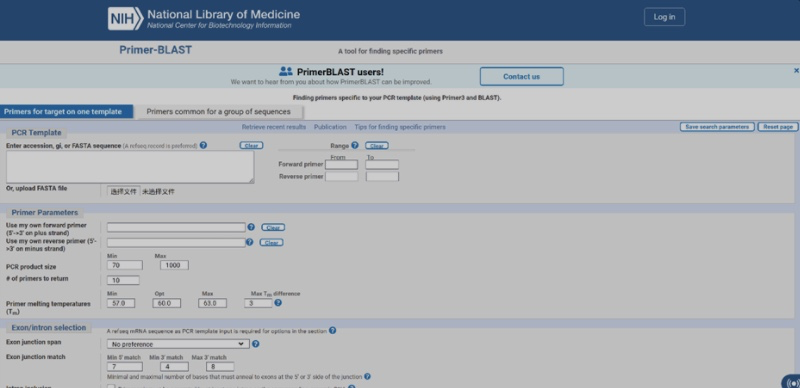This screenshot has height=388, width=800.
Task: Click the Log in button
Action: (x=664, y=17)
